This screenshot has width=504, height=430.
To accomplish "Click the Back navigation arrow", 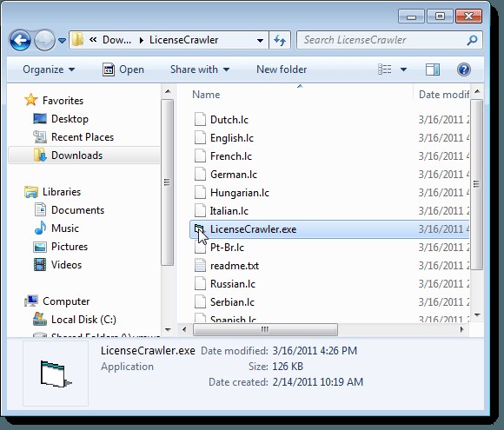I will point(20,40).
